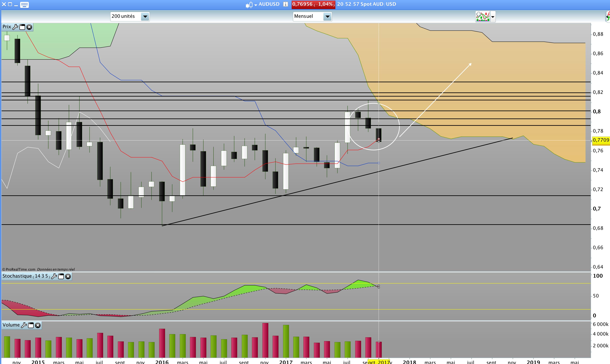Click the candlestick chart style icon
The width and height of the screenshot is (610, 364).
(x=249, y=5)
